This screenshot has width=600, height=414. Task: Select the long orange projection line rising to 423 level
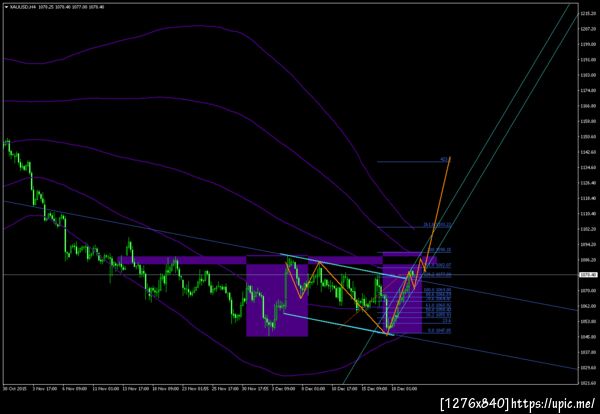coord(438,212)
